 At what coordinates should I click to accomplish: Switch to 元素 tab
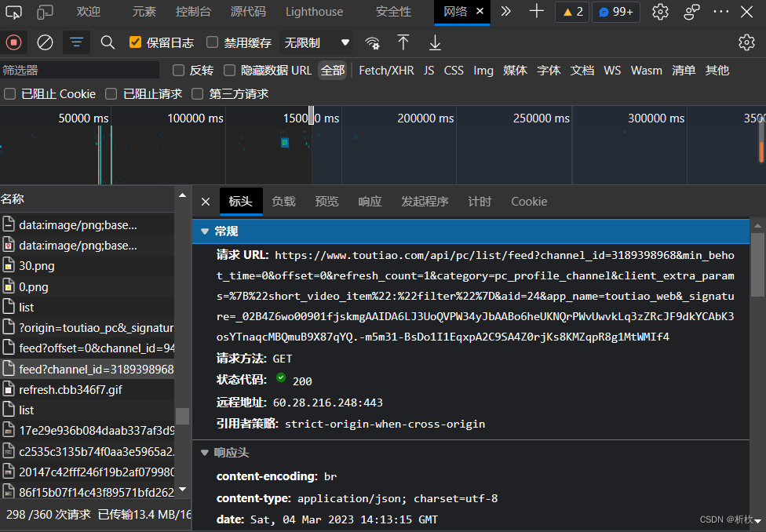click(144, 12)
